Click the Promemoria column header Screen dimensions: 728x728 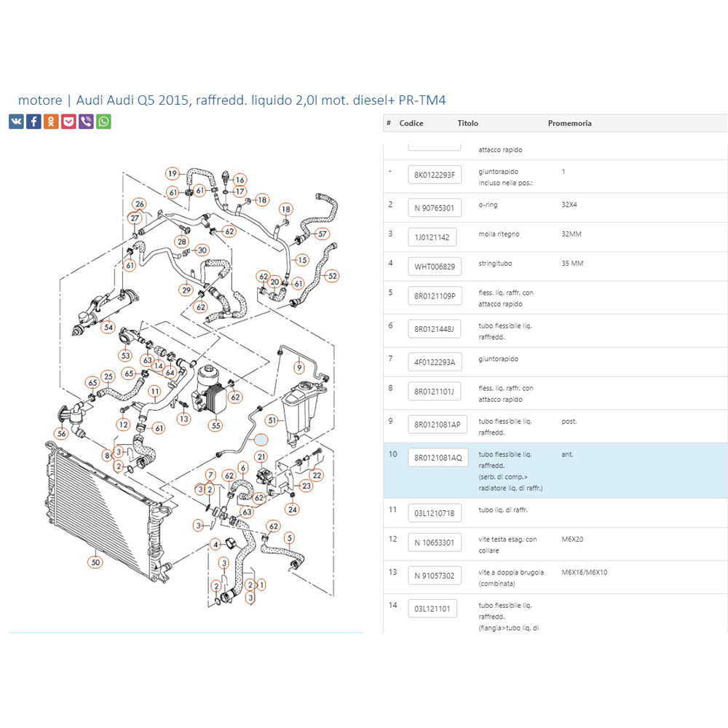(x=570, y=123)
